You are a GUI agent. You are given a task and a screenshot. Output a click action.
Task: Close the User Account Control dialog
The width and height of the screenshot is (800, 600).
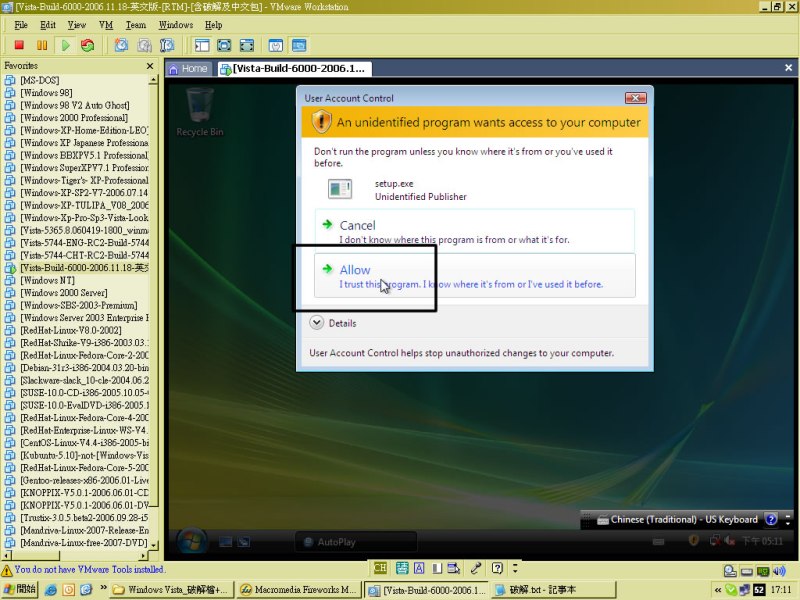[x=636, y=98]
